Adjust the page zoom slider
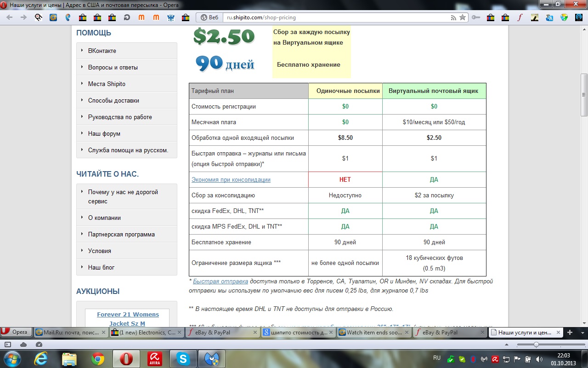This screenshot has width=588, height=368. point(536,345)
